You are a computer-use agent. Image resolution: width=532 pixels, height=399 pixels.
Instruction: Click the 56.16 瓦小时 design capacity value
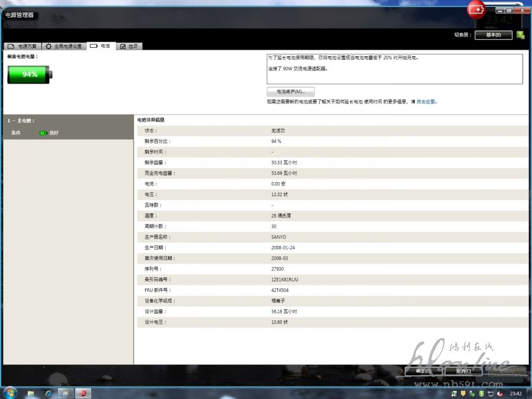(284, 312)
